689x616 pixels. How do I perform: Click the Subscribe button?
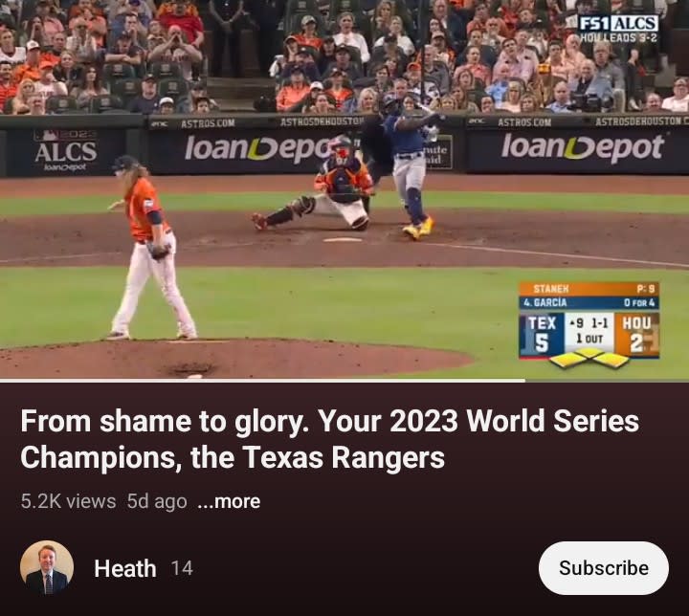pyautogui.click(x=603, y=568)
